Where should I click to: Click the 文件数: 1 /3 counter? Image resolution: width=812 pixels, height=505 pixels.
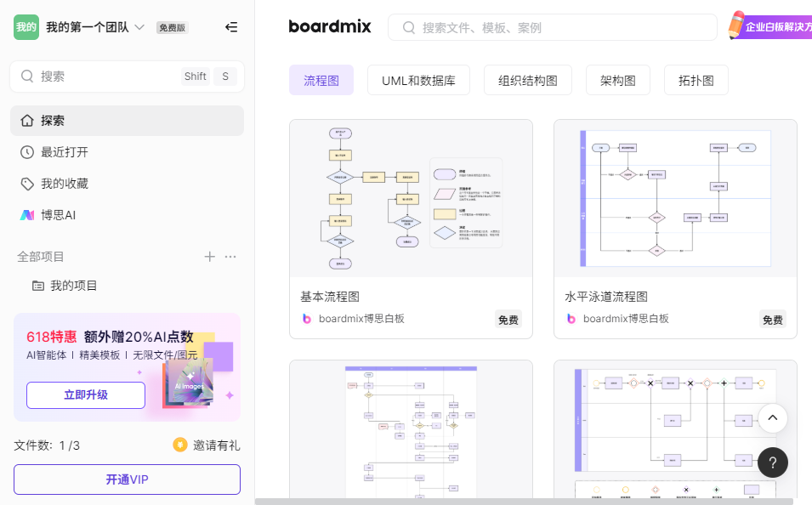tap(47, 445)
